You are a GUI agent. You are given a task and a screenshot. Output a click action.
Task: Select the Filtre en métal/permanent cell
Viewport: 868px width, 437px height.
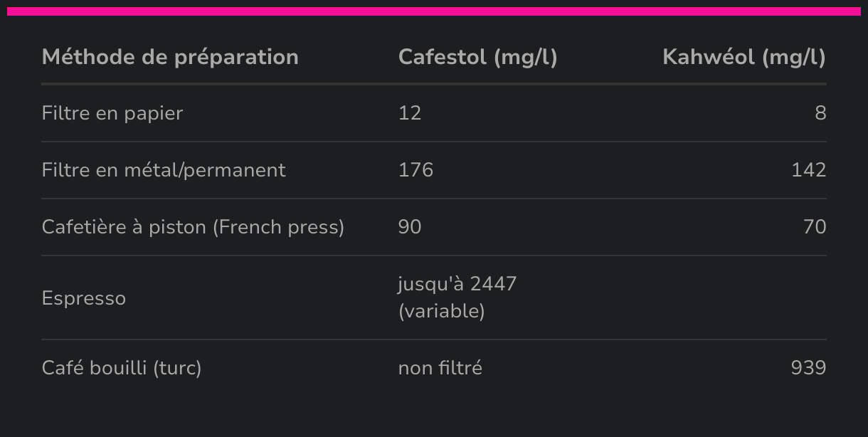pos(164,170)
